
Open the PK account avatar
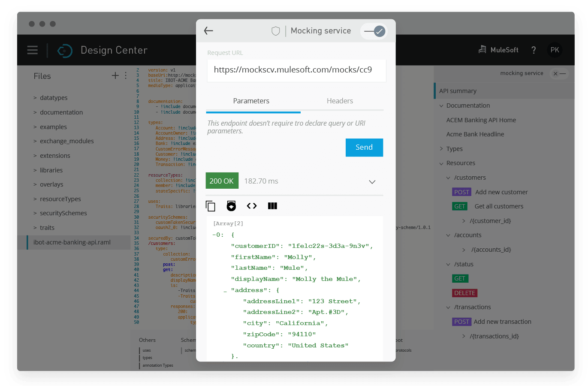click(x=555, y=50)
